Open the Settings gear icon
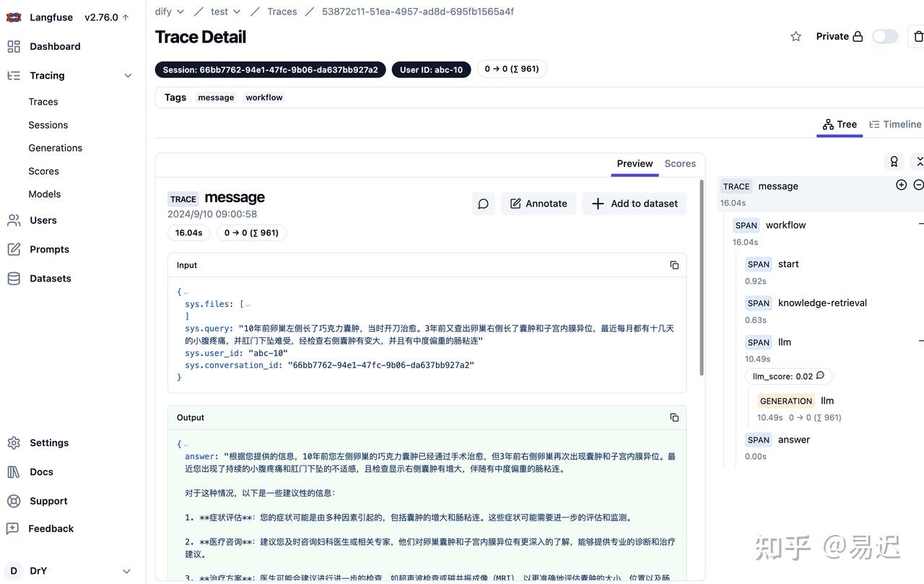Screen dimensions: 924x584 point(14,443)
